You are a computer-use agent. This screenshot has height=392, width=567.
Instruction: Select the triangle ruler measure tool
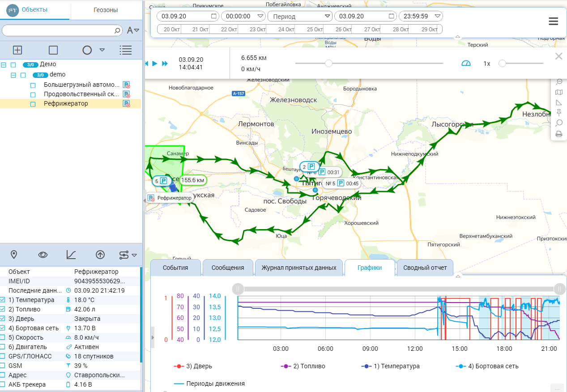559,102
